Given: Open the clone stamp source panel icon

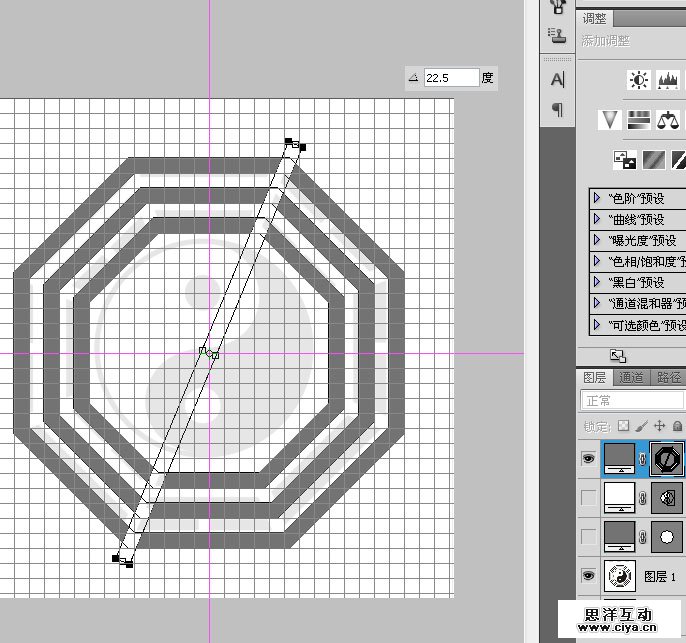Looking at the screenshot, I should click(557, 35).
